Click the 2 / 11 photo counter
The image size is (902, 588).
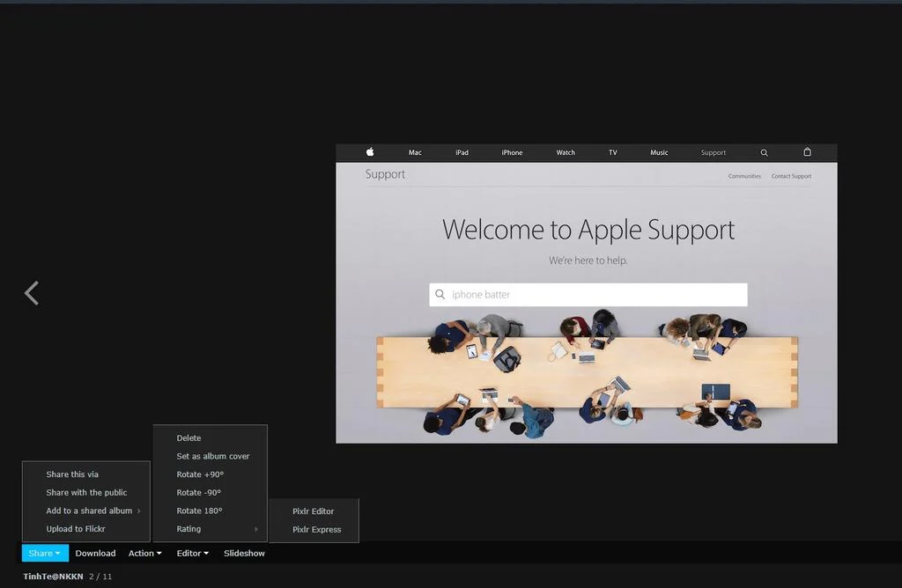click(100, 576)
